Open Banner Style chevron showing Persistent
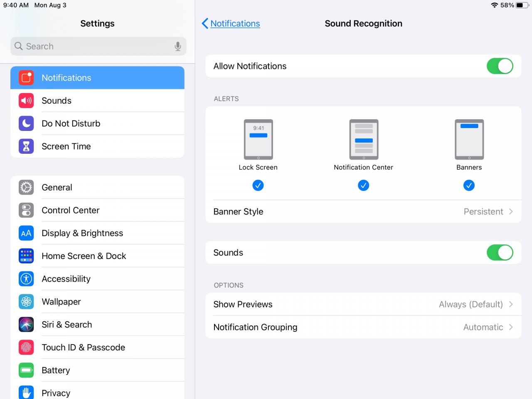 (511, 212)
